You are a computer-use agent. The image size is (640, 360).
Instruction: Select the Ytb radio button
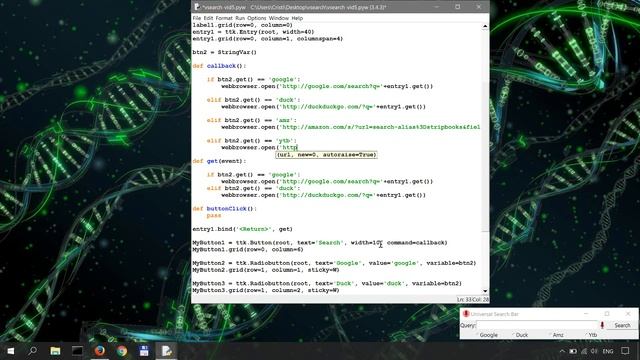590,335
